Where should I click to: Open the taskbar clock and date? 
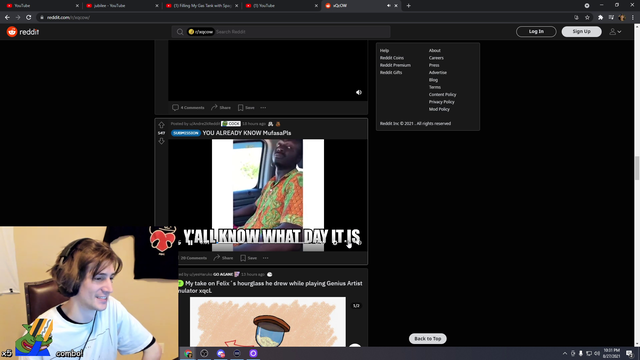click(611, 353)
